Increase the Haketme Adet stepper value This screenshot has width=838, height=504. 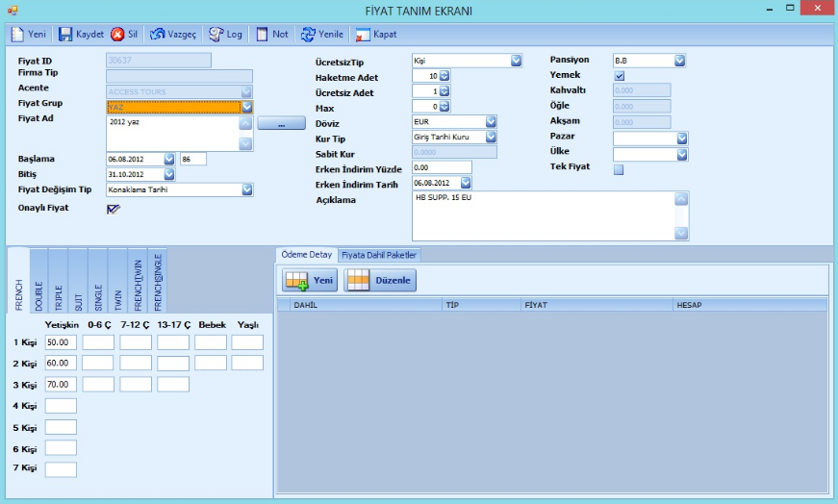444,74
